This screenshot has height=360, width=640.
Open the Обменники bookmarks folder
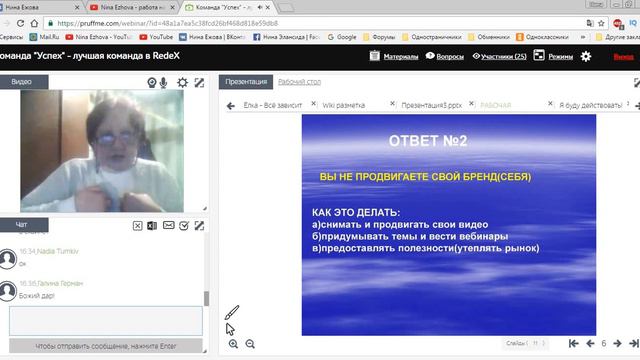(489, 37)
